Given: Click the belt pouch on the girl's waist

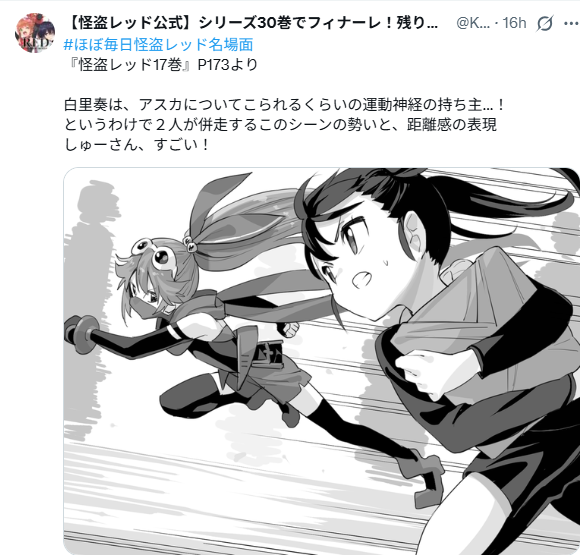Looking at the screenshot, I should coord(267,352).
